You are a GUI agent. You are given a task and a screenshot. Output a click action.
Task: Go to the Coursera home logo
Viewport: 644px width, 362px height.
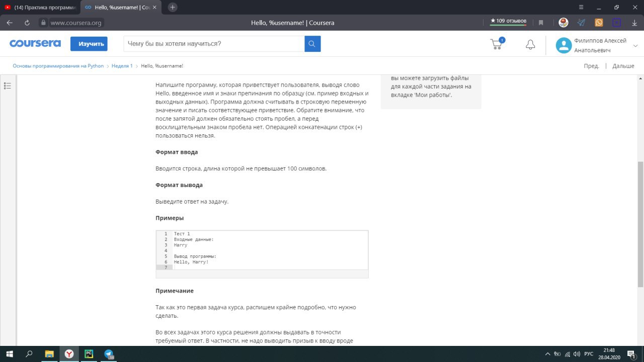(35, 44)
